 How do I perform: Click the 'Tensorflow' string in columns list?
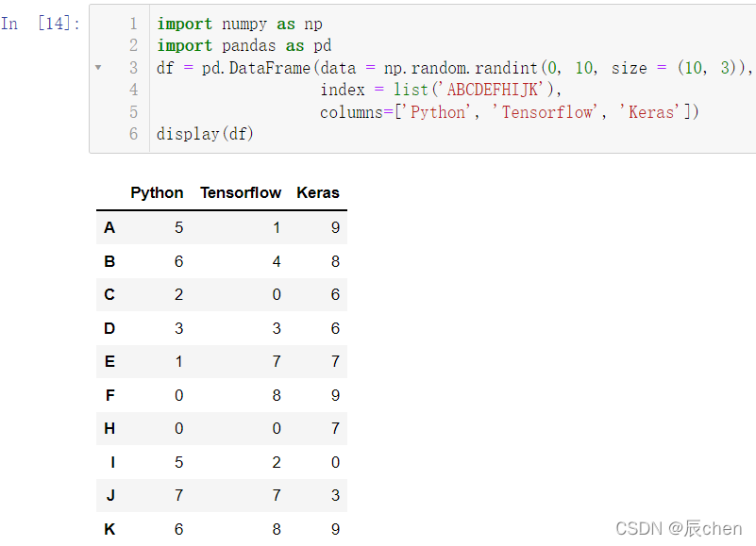click(x=545, y=112)
